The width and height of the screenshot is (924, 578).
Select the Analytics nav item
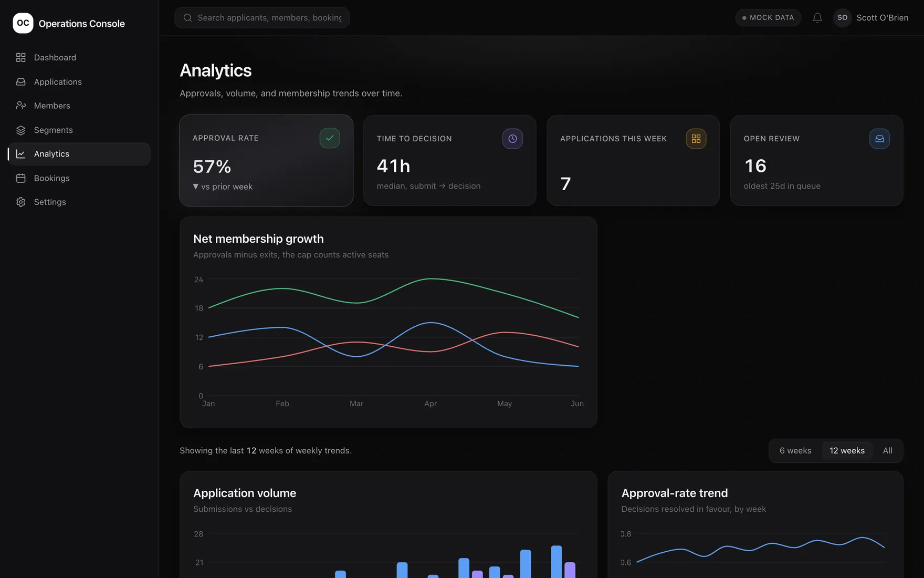click(x=79, y=154)
